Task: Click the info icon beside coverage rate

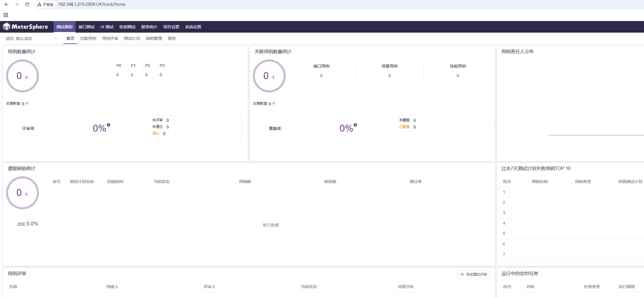Action: [355, 125]
